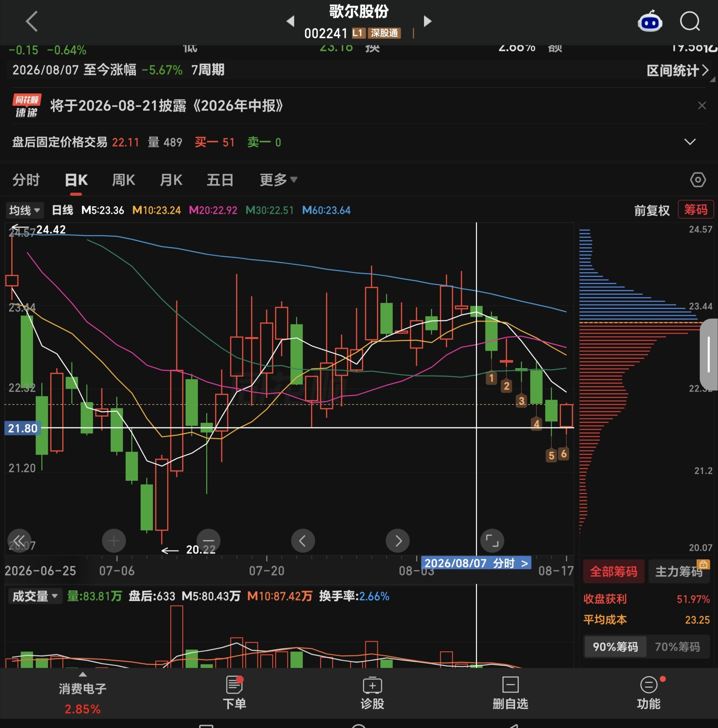Switch to 周K chart tab
718x728 pixels.
click(124, 180)
